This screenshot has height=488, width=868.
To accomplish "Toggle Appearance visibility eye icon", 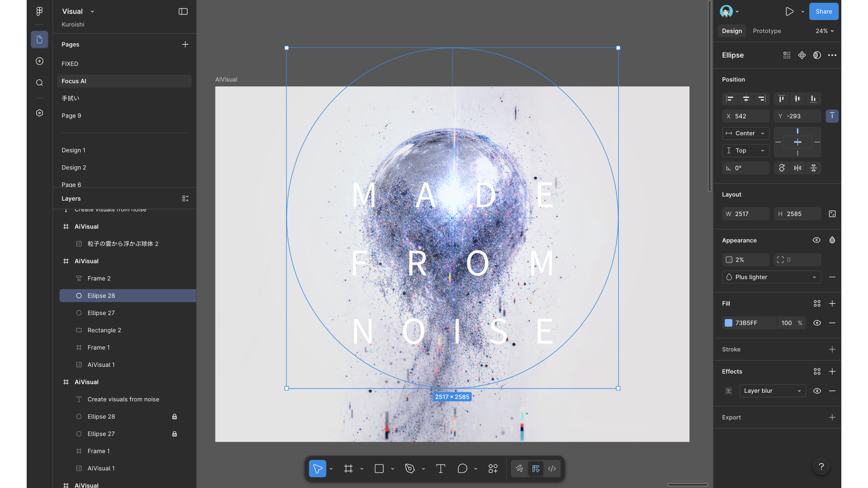I will [x=816, y=240].
